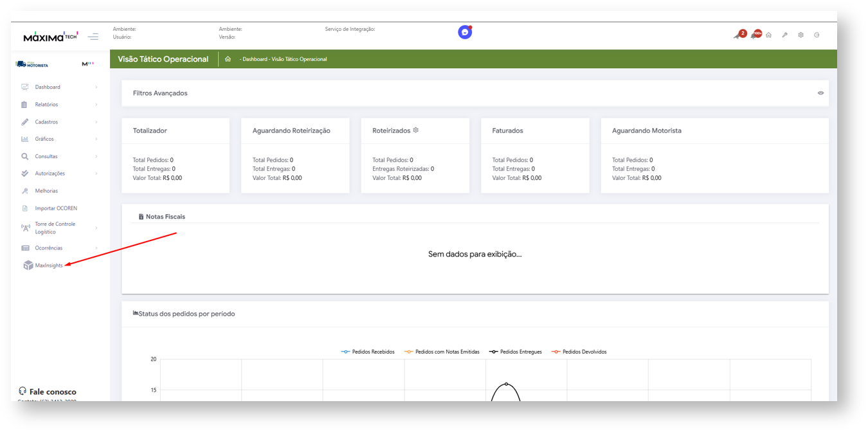This screenshot has width=868, height=432.
Task: Click the breadcrumb home icon in the green bar
Action: point(228,59)
